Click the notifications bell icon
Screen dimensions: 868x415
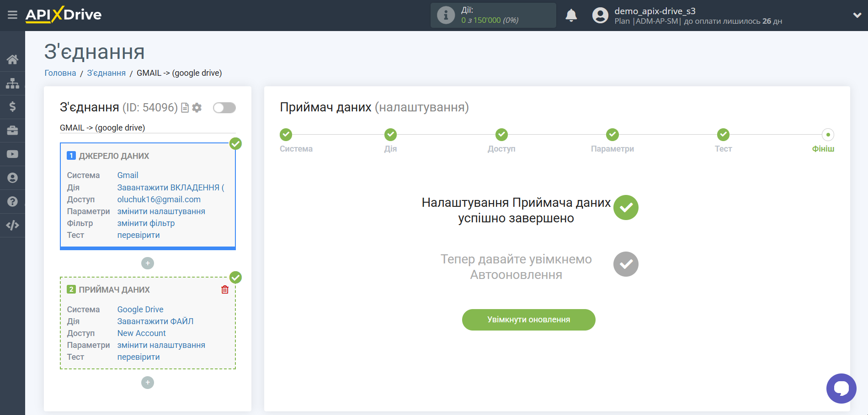571,15
